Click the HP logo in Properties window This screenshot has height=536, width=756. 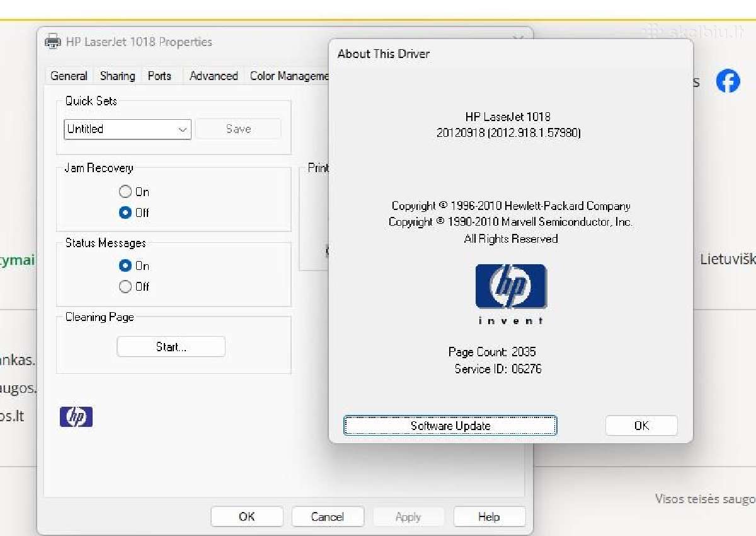(76, 417)
